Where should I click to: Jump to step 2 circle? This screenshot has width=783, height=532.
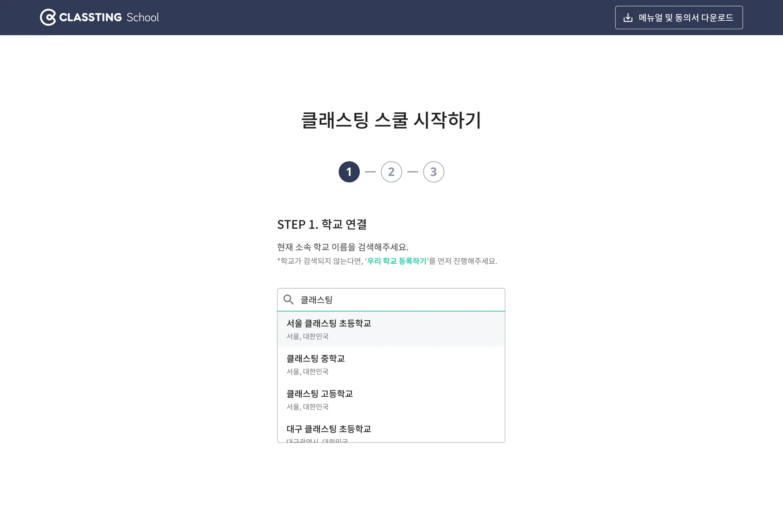point(391,172)
